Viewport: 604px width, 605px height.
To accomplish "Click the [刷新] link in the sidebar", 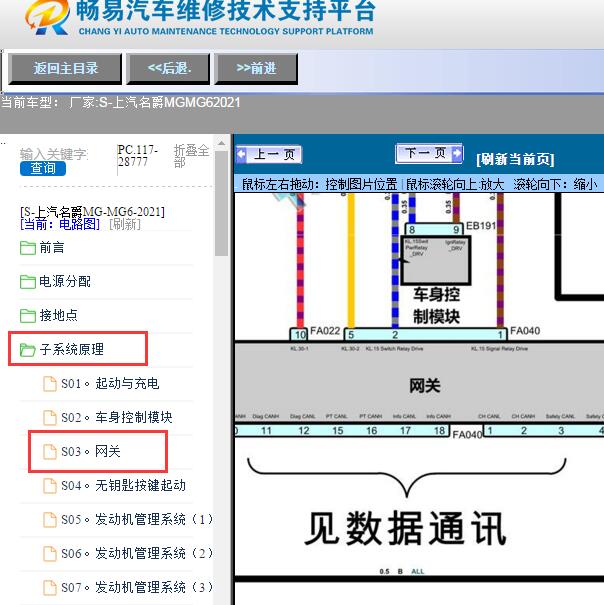I will coord(125,224).
